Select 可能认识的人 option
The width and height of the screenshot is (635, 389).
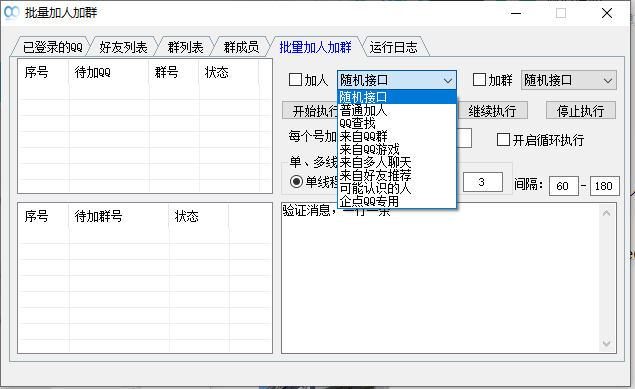tap(397, 188)
